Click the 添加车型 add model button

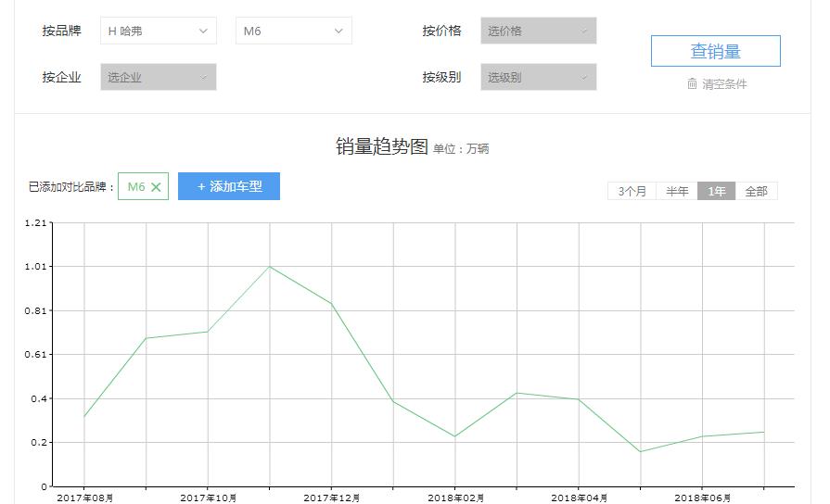point(229,186)
